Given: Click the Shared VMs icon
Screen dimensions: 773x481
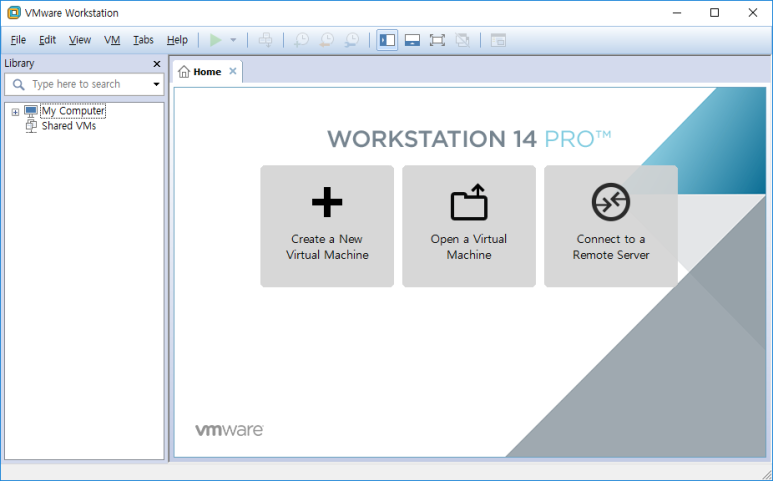Looking at the screenshot, I should pos(31,126).
